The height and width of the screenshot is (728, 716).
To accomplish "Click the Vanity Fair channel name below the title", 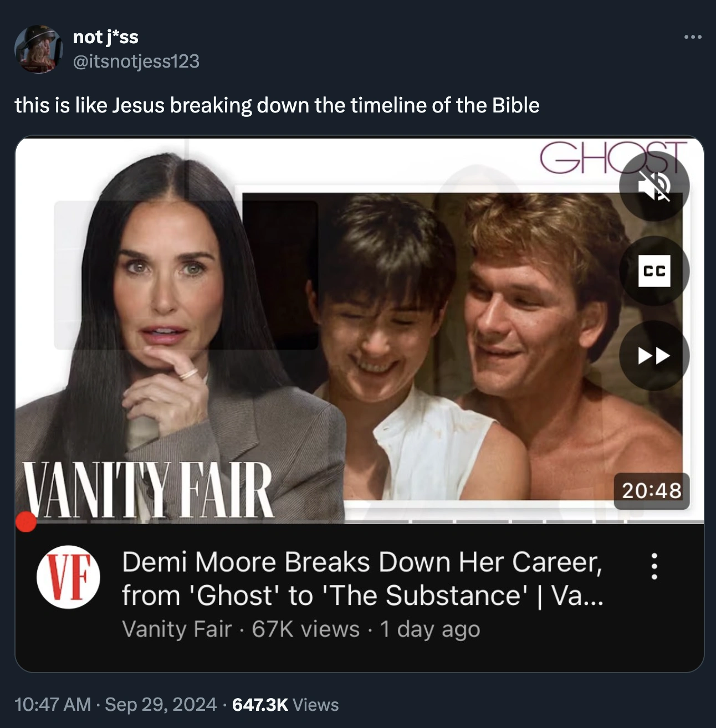I will click(x=176, y=629).
